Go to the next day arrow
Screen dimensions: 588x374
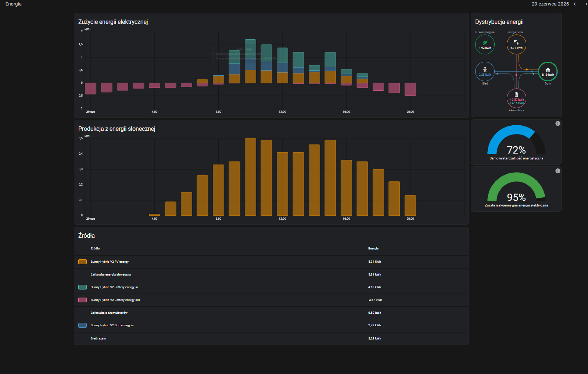click(586, 4)
